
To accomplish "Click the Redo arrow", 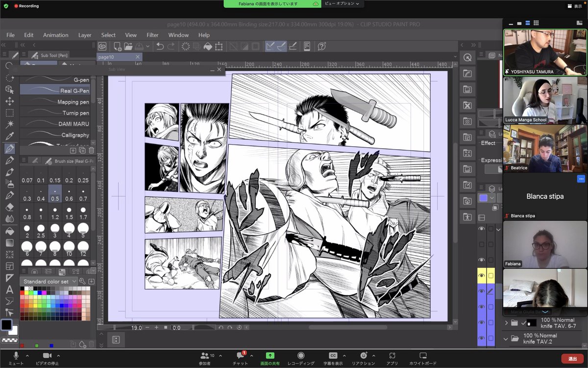I will (171, 46).
